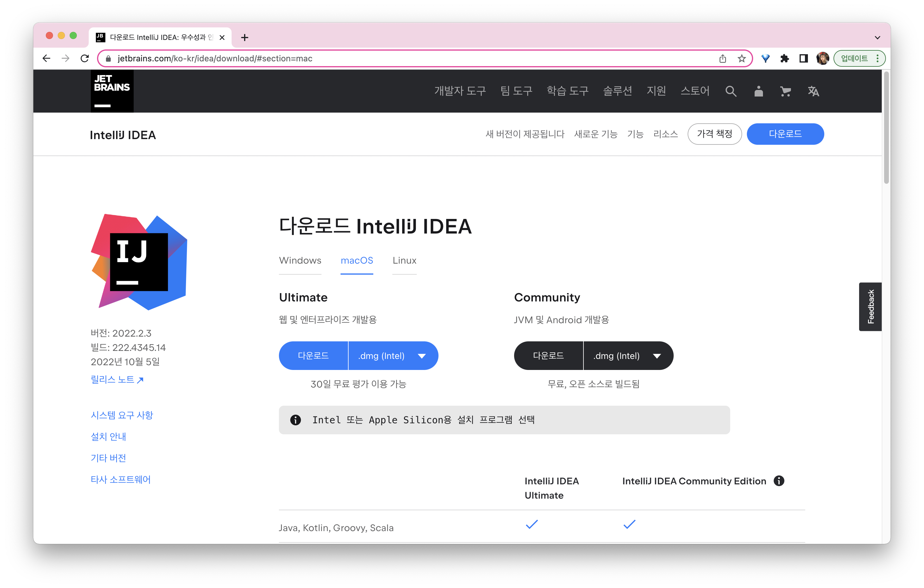This screenshot has height=588, width=924.
Task: Open 리소스 link
Action: coord(665,134)
